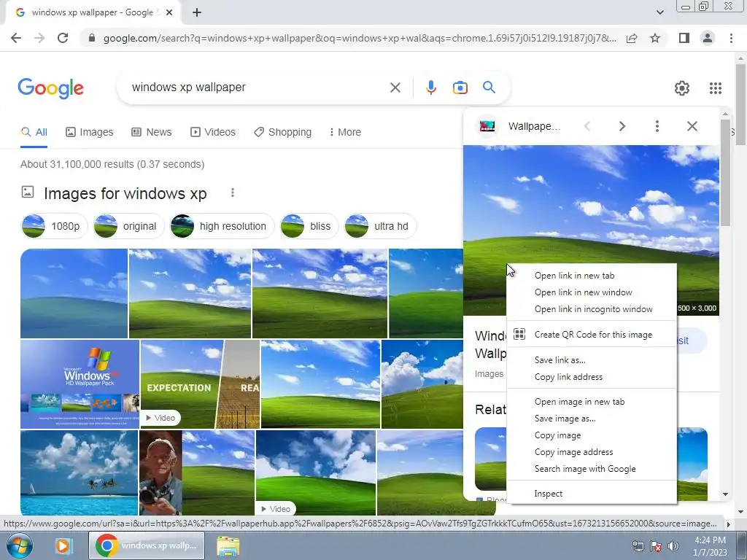Select the original filter chip

(128, 226)
